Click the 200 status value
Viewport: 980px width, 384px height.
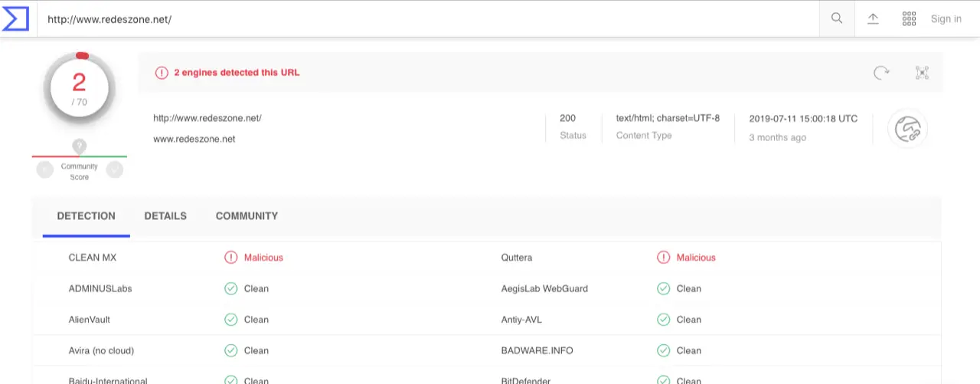(567, 118)
